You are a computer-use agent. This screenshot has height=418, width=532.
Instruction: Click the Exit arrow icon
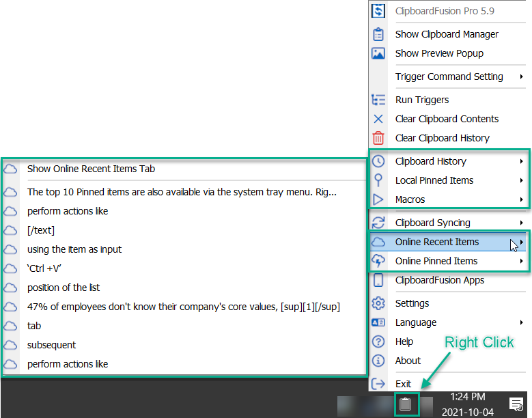click(378, 384)
